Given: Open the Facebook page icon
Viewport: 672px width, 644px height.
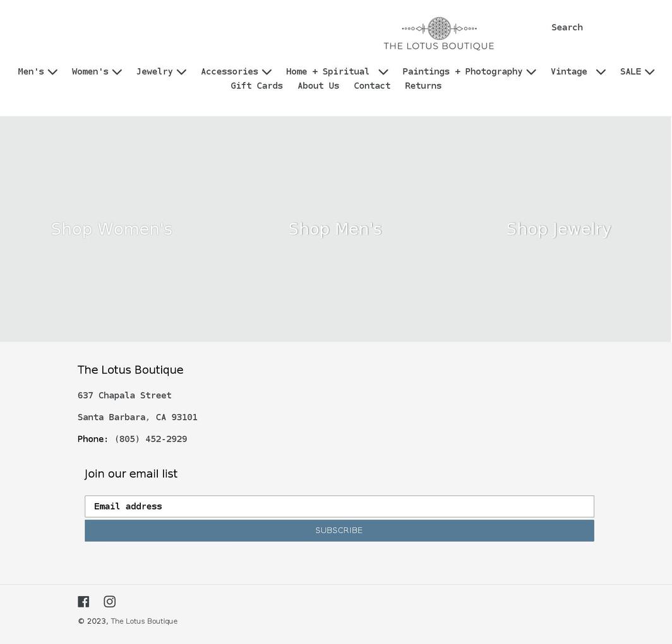Looking at the screenshot, I should tap(83, 602).
